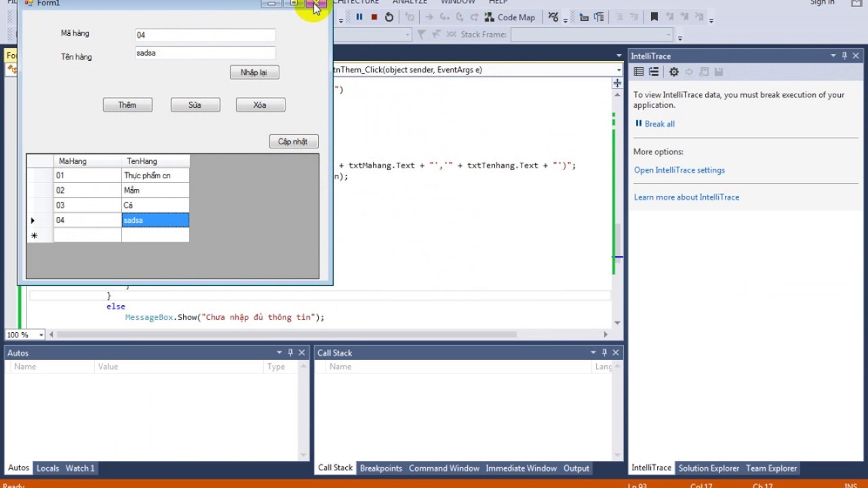The width and height of the screenshot is (868, 488).
Task: Click the bookmark icon in the toolbar
Action: pyautogui.click(x=654, y=17)
